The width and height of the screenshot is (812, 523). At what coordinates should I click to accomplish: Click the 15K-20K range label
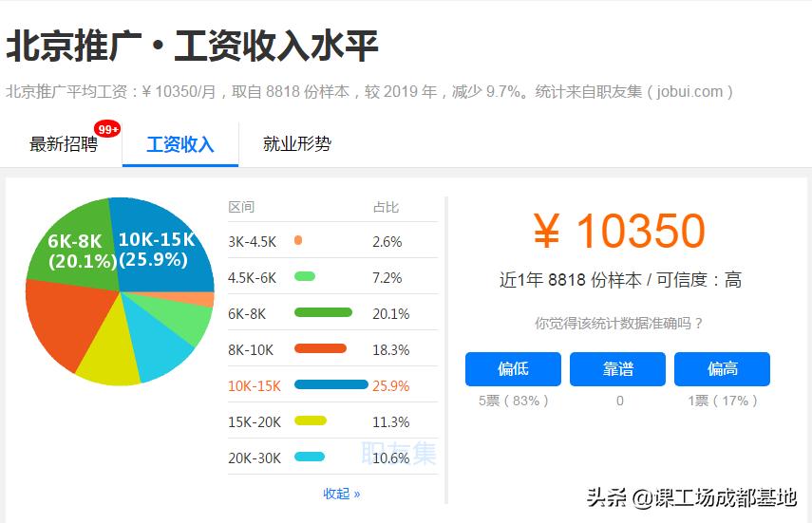255,422
